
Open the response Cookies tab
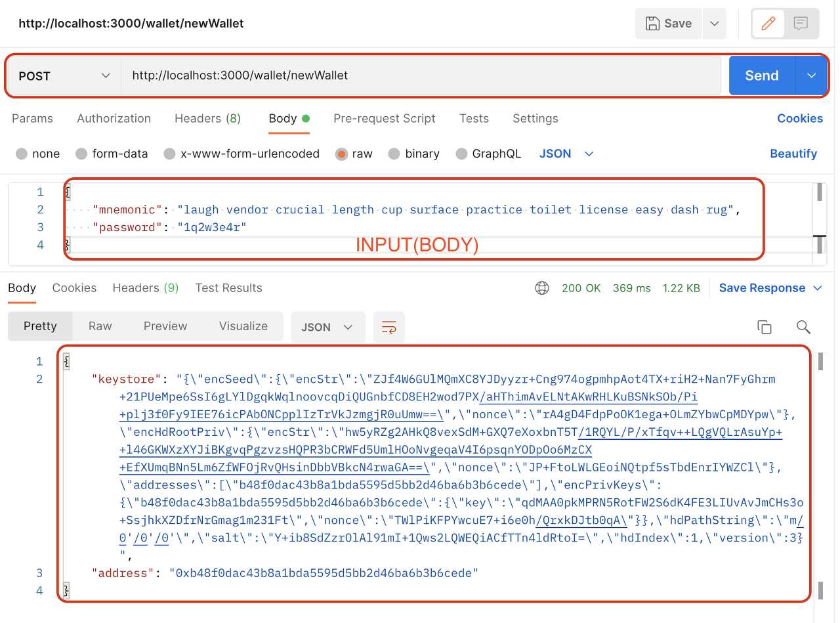[x=74, y=288]
